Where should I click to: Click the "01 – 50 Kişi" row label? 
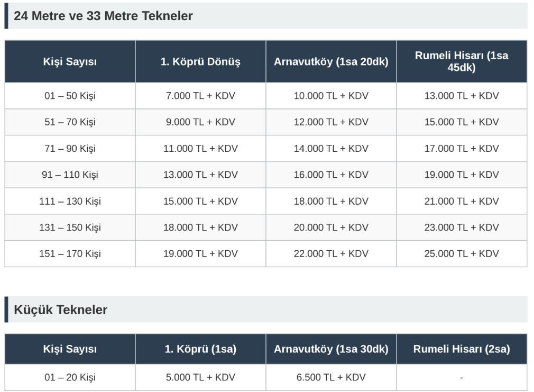coord(70,96)
